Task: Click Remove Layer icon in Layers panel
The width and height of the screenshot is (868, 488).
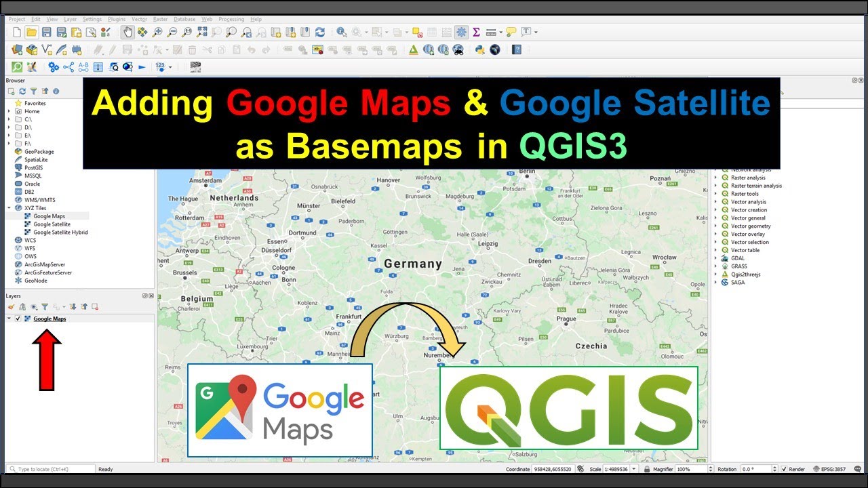Action: 95,307
